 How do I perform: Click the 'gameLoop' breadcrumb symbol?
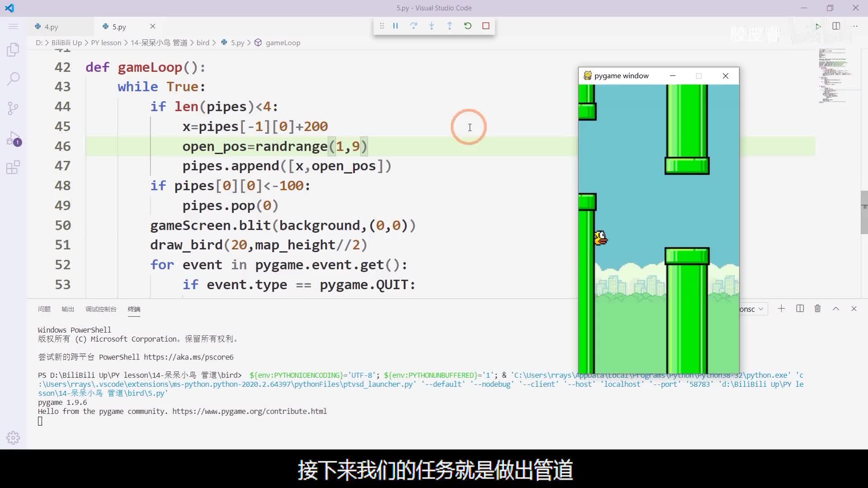pyautogui.click(x=278, y=42)
